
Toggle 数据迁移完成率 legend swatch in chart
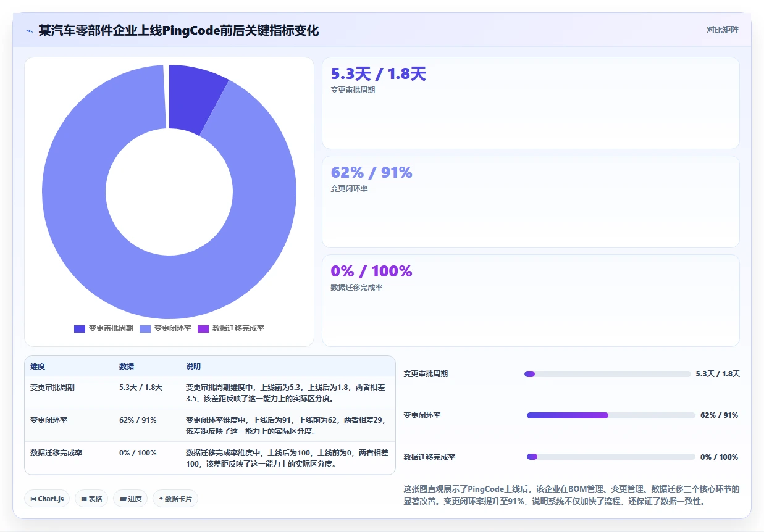point(203,328)
